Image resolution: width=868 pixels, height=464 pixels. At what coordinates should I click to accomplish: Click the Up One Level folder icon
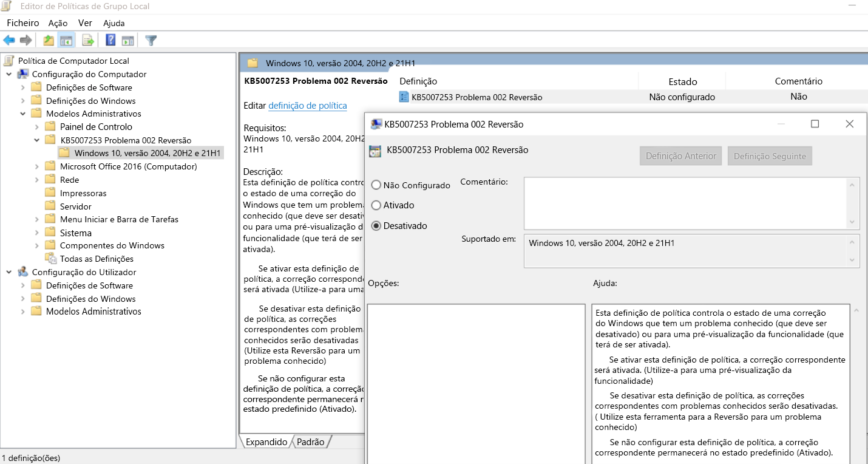point(49,41)
